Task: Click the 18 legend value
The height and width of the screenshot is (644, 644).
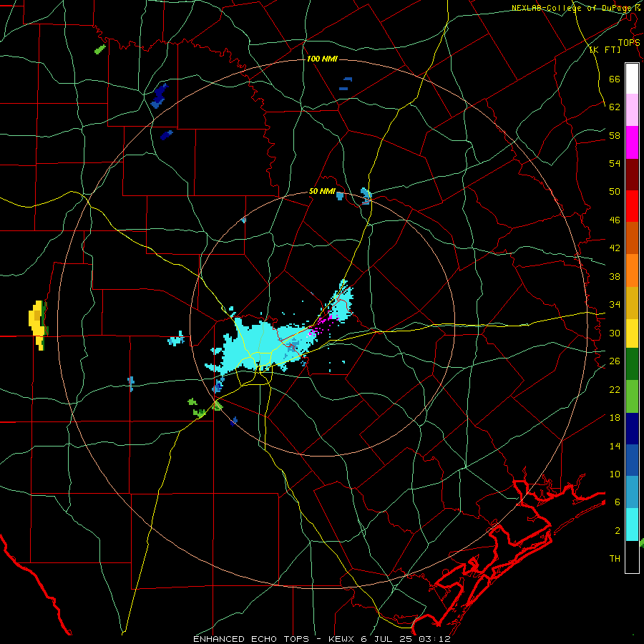Action: [615, 418]
